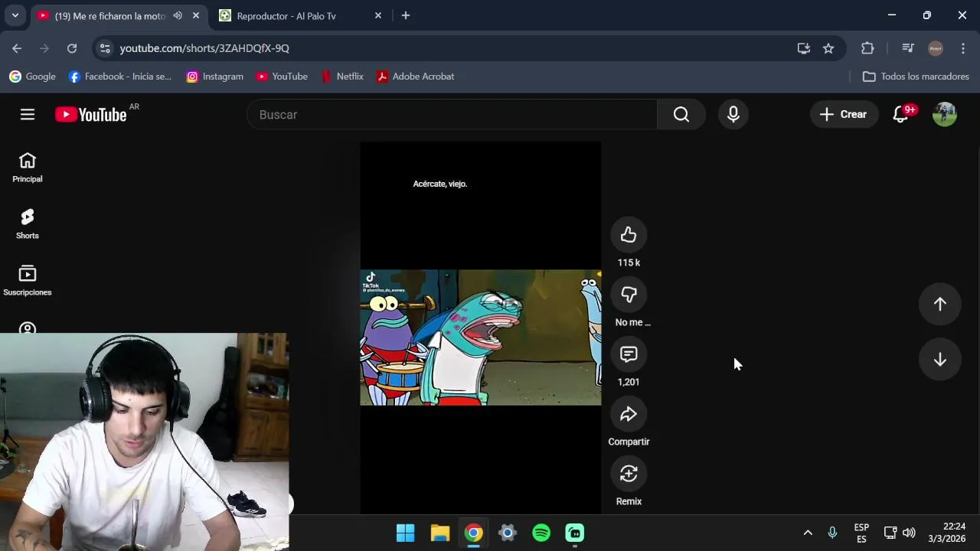This screenshot has width=980, height=551.
Task: Show hidden system tray icons
Action: tap(808, 533)
